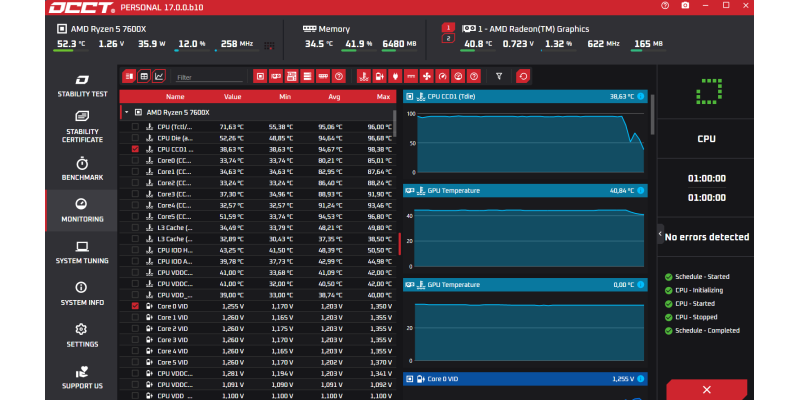The width and height of the screenshot is (800, 400).
Task: Toggle the GPU sensor source filter icon
Action: [x=276, y=77]
